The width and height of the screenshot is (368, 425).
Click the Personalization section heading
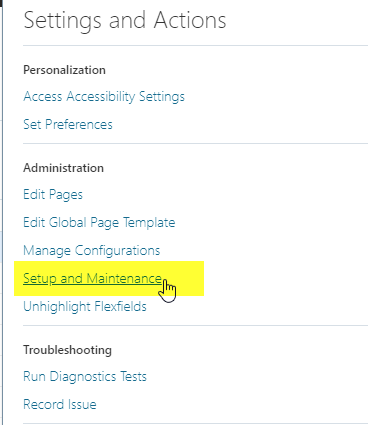point(65,70)
